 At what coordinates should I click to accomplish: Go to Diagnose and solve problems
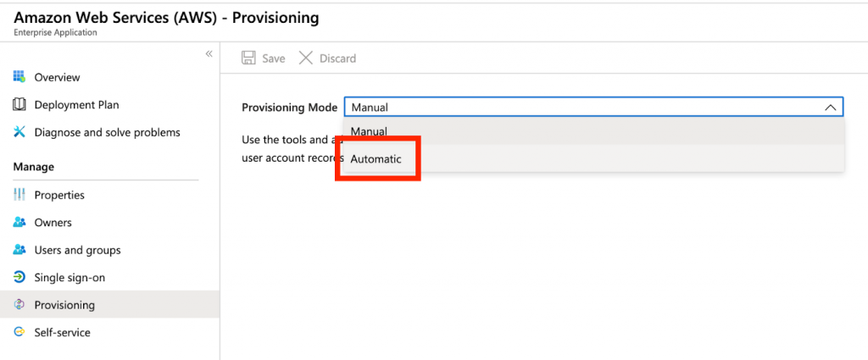[x=109, y=132]
